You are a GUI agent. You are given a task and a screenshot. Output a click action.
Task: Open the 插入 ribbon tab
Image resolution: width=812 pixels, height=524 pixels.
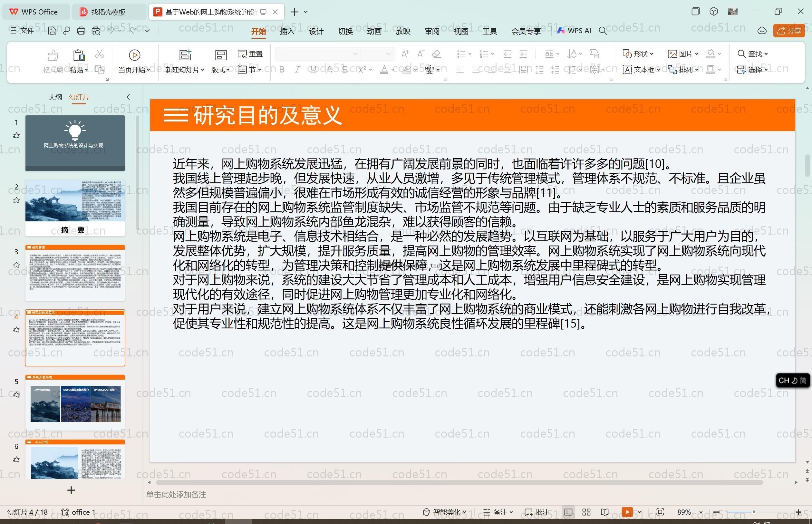(287, 31)
